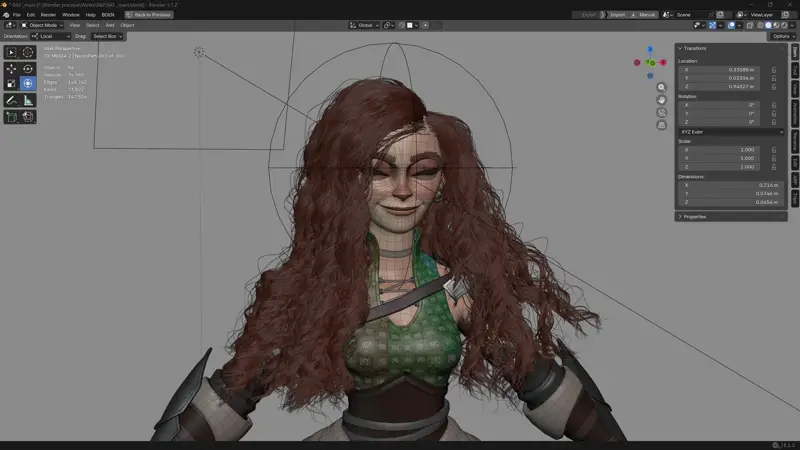
Task: Click the Import button
Action: 617,15
